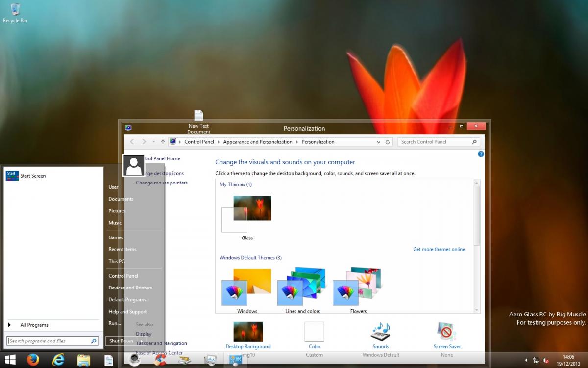The width and height of the screenshot is (588, 368).
Task: Open the Start Screen shortcut icon
Action: [12, 176]
